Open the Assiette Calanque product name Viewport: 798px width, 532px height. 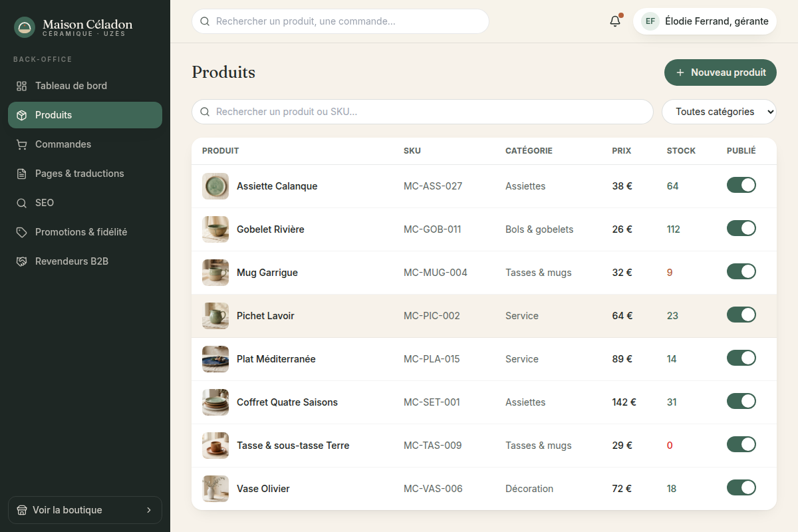[277, 186]
